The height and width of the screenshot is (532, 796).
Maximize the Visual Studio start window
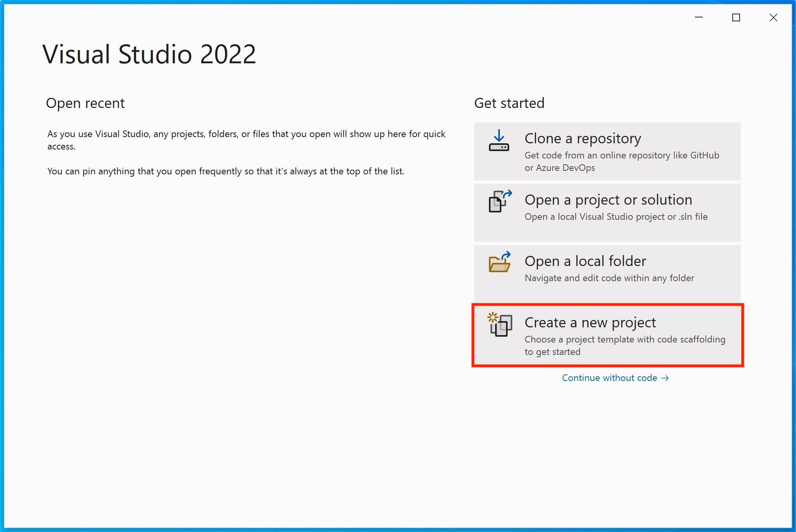coord(736,17)
